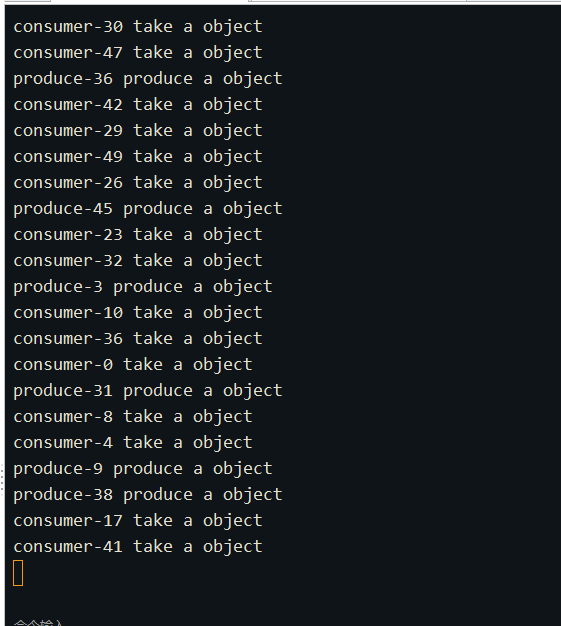Screen dimensions: 561x626
Task: Click the line consumer-42 take a object
Action: pos(138,105)
